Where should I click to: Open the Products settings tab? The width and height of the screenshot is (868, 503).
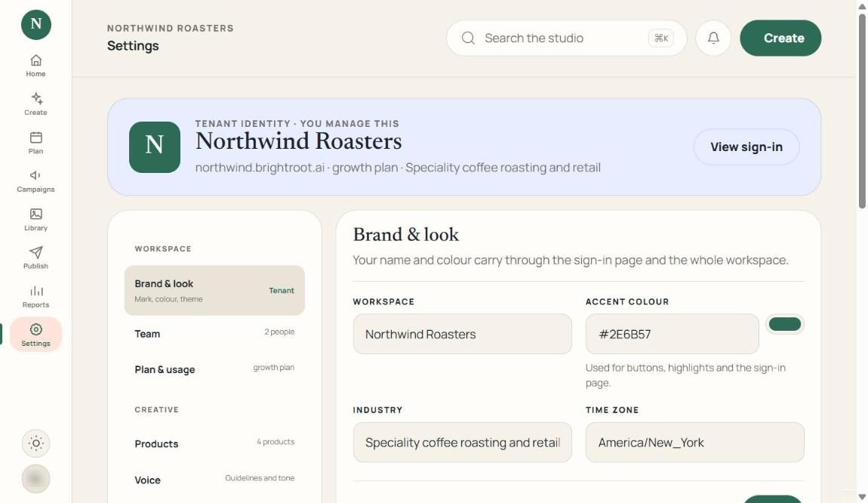(x=214, y=443)
